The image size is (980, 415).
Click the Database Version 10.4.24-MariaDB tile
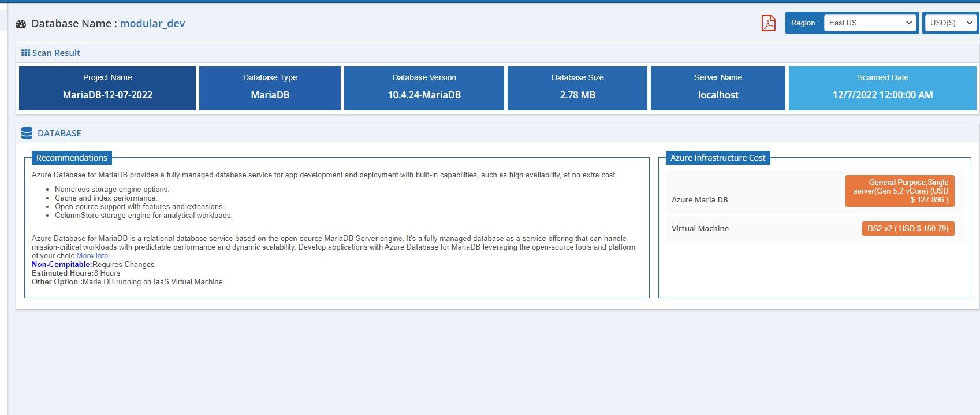(x=424, y=88)
